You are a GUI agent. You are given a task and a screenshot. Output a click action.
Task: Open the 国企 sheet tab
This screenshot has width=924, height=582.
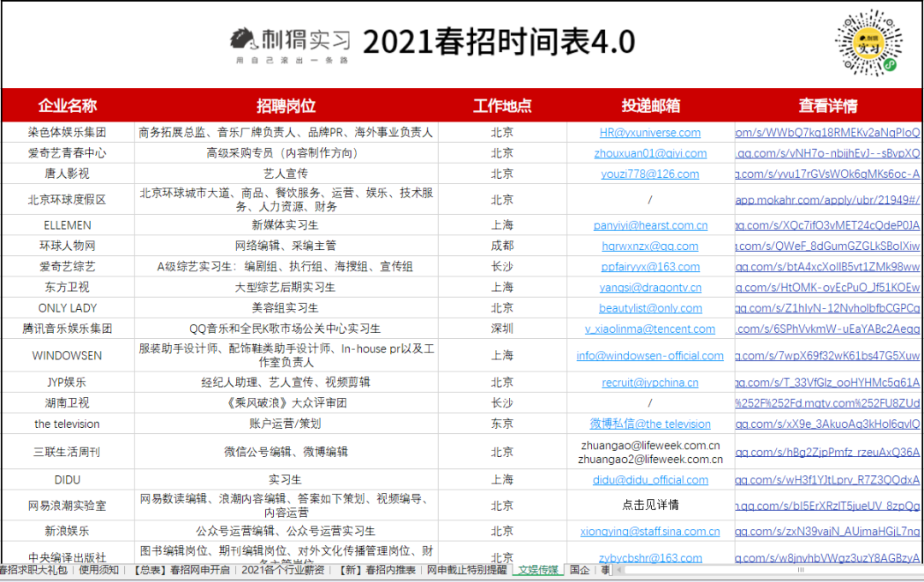[x=579, y=570]
